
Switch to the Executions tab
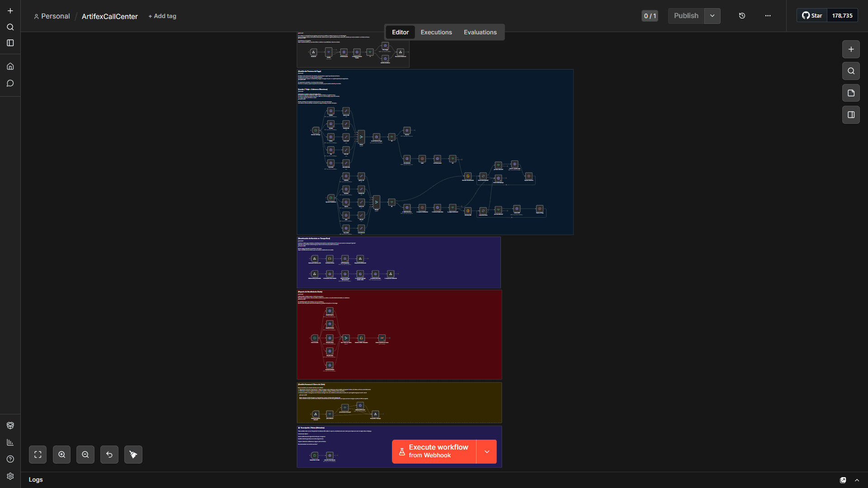pyautogui.click(x=436, y=32)
